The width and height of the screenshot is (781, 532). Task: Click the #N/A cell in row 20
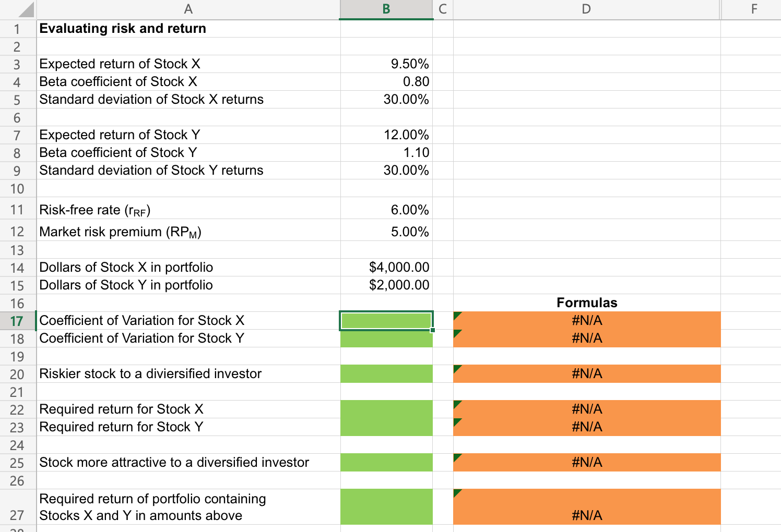point(587,374)
